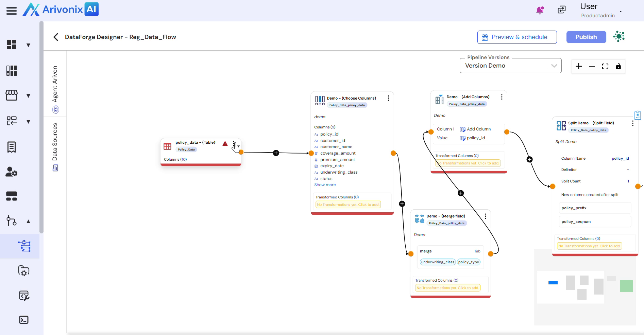Expand the dashboard sidebar menu arrow

29,45
